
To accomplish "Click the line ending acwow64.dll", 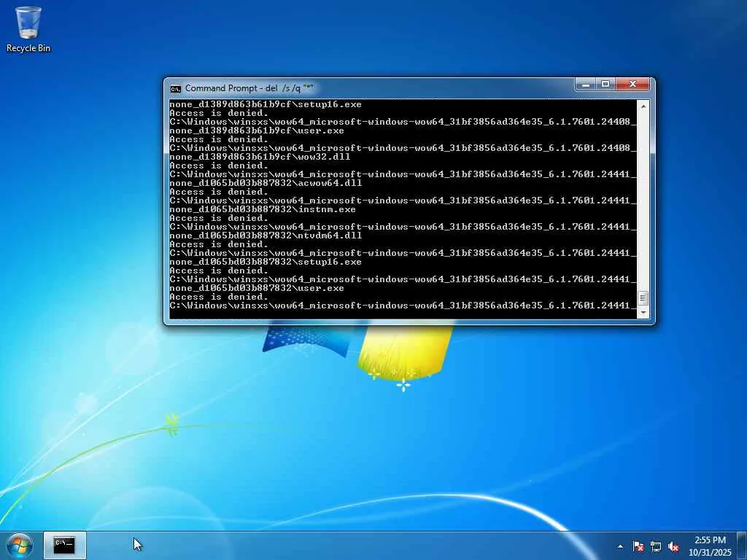I will [266, 183].
